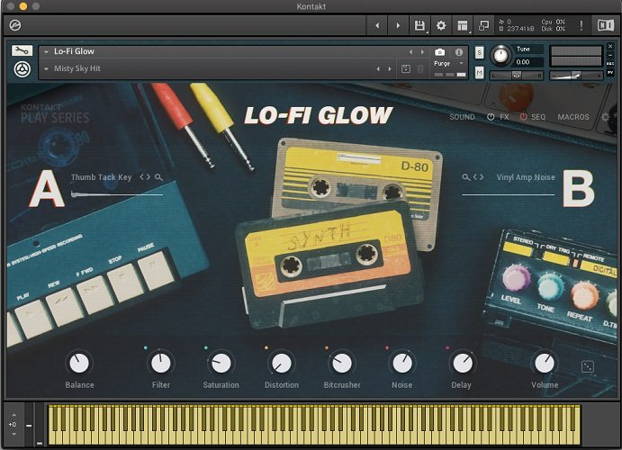
Task: Toggle the FX power button
Action: pyautogui.click(x=490, y=117)
